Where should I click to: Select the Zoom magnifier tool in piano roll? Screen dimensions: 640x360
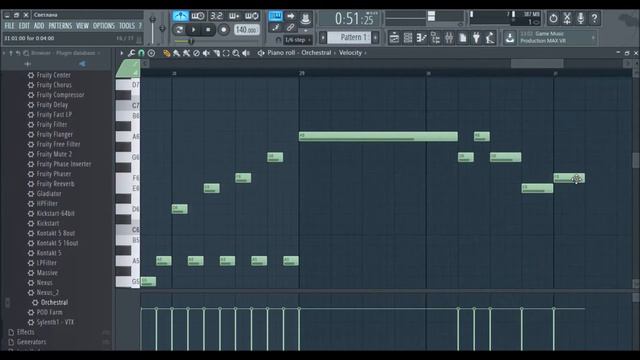(x=236, y=53)
